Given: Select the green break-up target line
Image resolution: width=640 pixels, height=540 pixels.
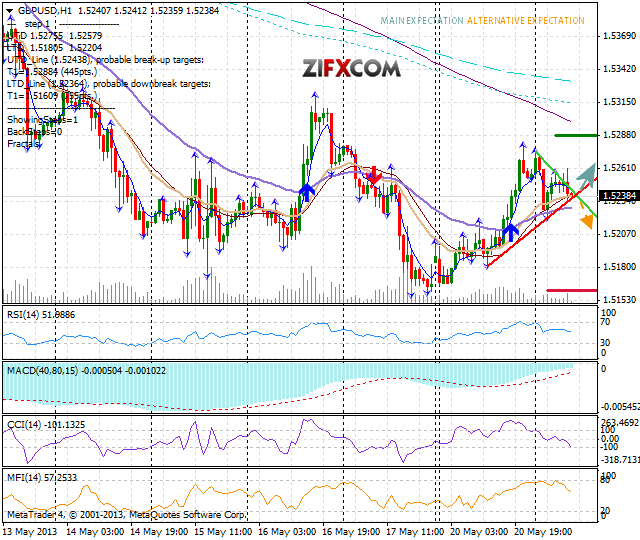Looking at the screenshot, I should [x=576, y=135].
